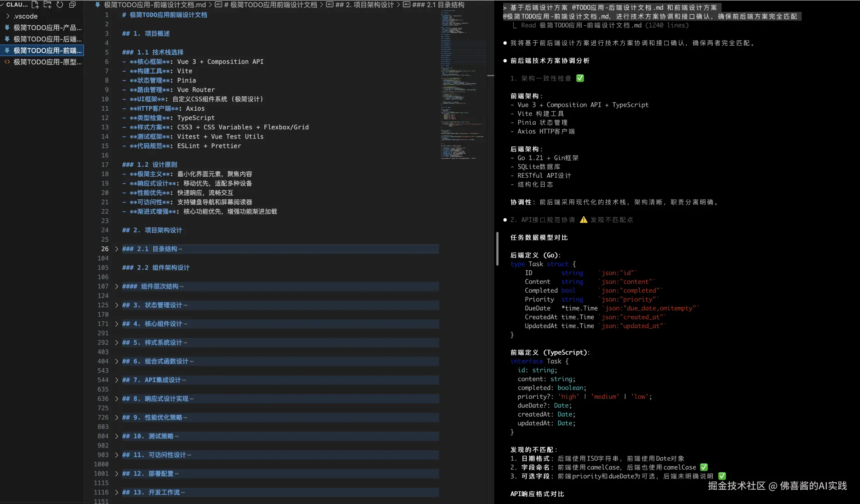Click the Refresh Explorer icon
This screenshot has width=860, height=504.
coord(60,5)
